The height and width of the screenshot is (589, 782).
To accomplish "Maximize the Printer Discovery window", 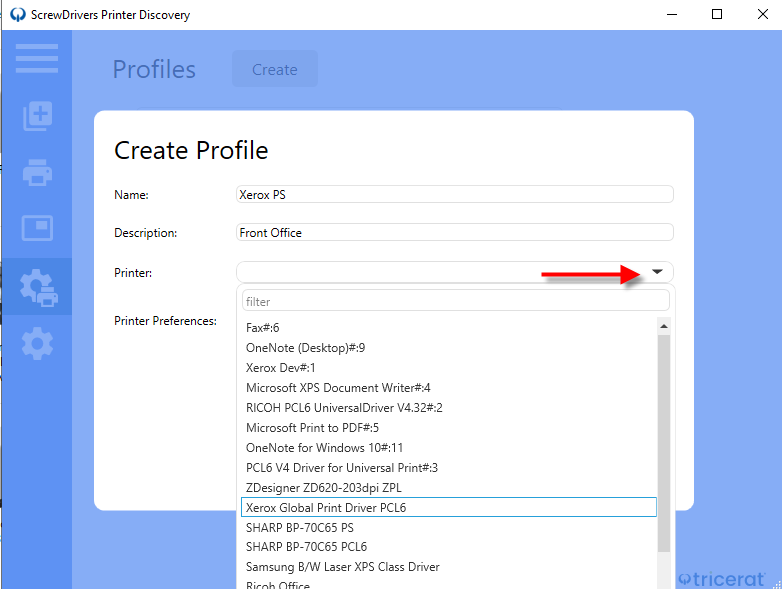I will [717, 14].
